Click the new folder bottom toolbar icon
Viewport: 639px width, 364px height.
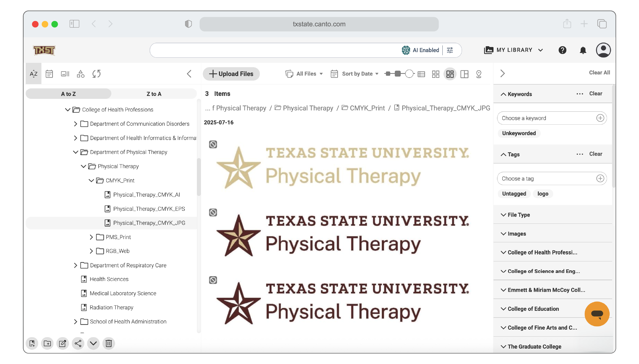[x=47, y=343]
